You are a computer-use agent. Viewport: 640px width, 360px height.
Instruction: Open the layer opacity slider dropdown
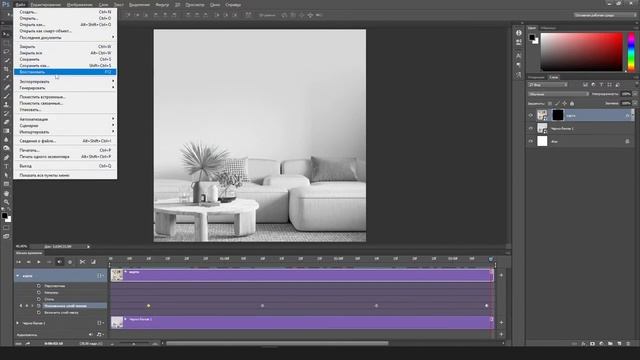pos(634,94)
